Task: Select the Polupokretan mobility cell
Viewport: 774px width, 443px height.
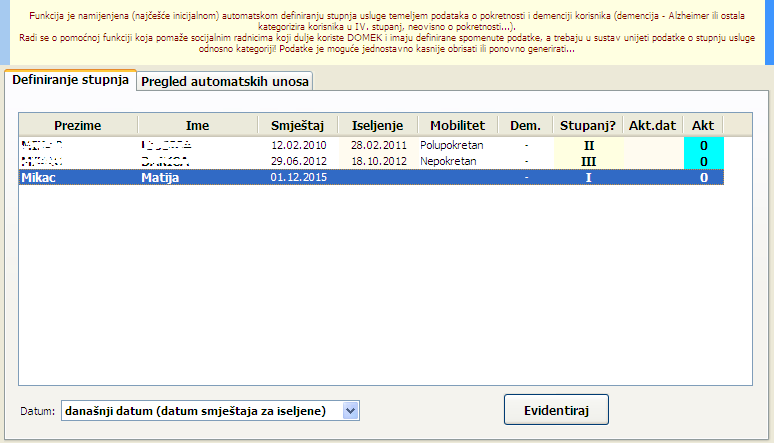Action: pyautogui.click(x=456, y=145)
